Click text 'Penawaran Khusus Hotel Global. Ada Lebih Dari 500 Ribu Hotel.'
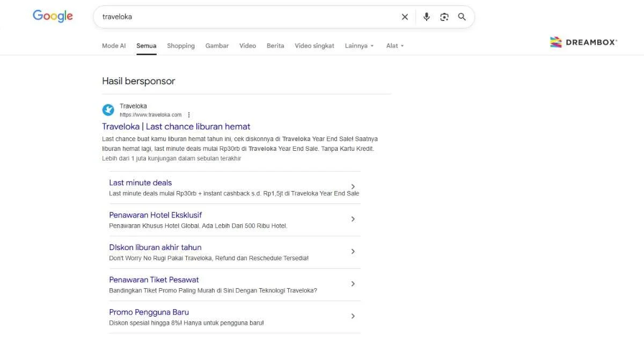The width and height of the screenshot is (644, 337). point(198,226)
